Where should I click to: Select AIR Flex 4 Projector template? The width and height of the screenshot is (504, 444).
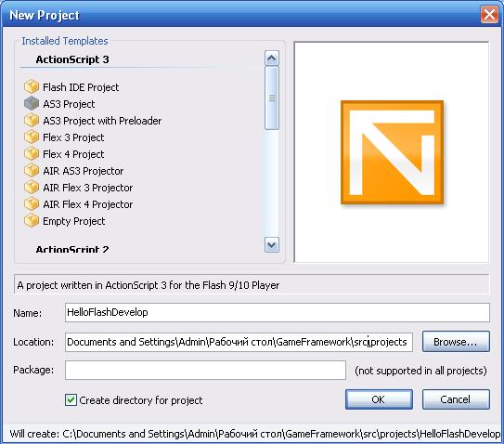coord(87,204)
